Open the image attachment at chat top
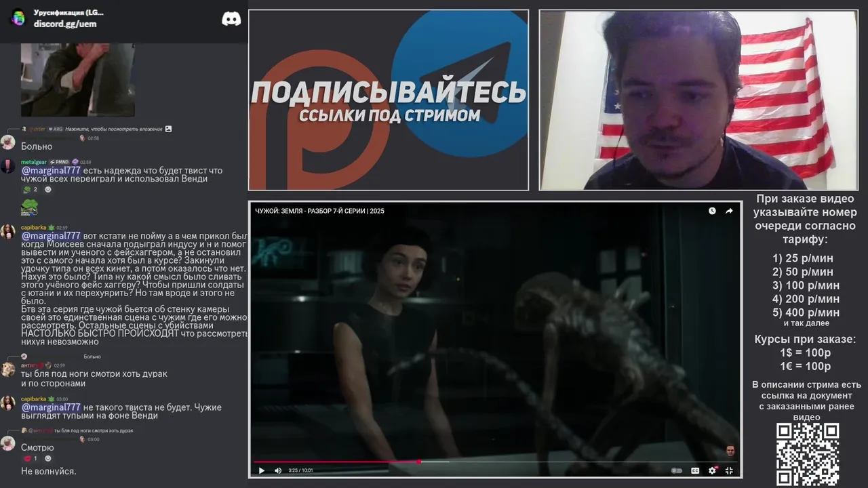This screenshot has height=488, width=868. (77, 80)
